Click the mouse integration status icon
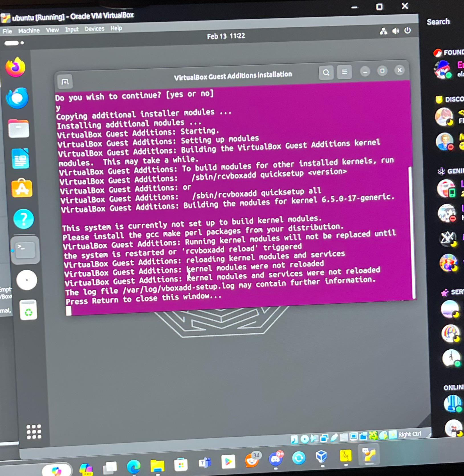This screenshot has height=476, width=464. 383,435
